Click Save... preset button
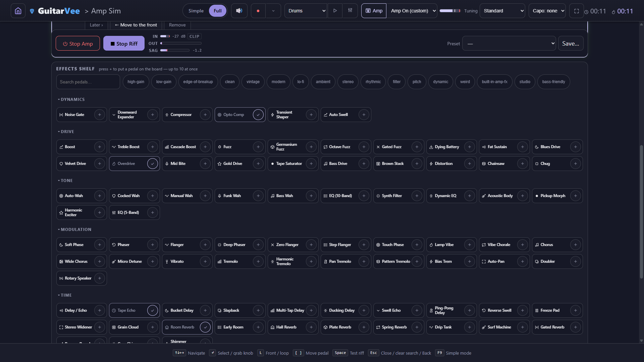The image size is (644, 362). point(571,44)
